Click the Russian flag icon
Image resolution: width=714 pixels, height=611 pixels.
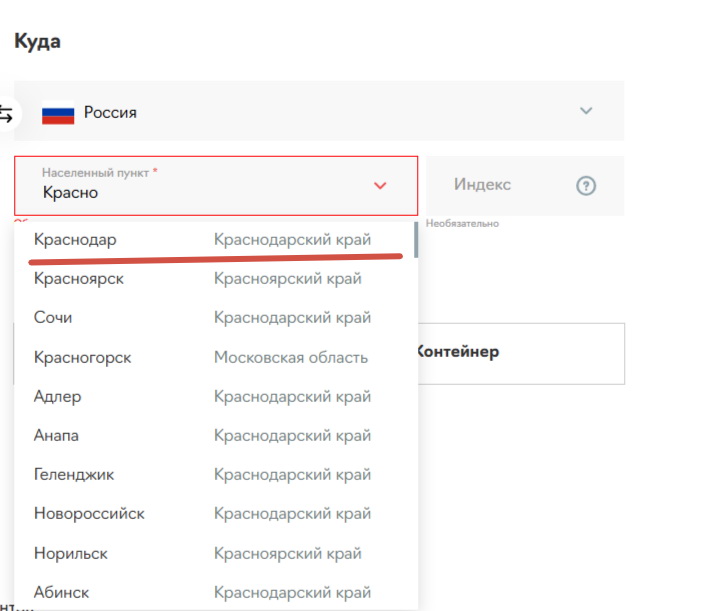[58, 113]
